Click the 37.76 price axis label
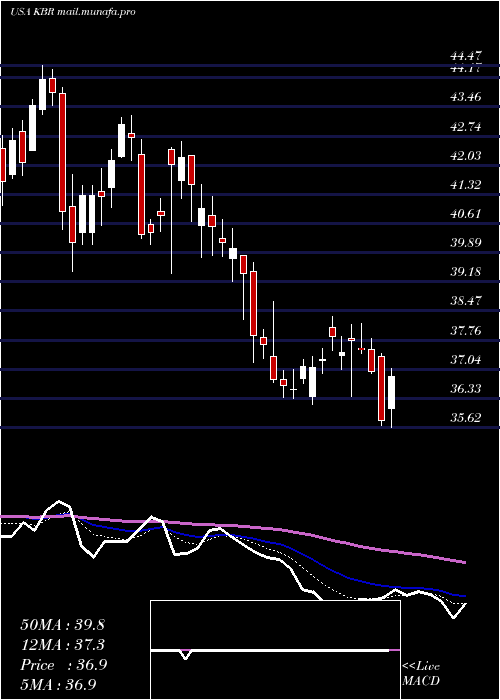The width and height of the screenshot is (500, 700). pos(466,331)
